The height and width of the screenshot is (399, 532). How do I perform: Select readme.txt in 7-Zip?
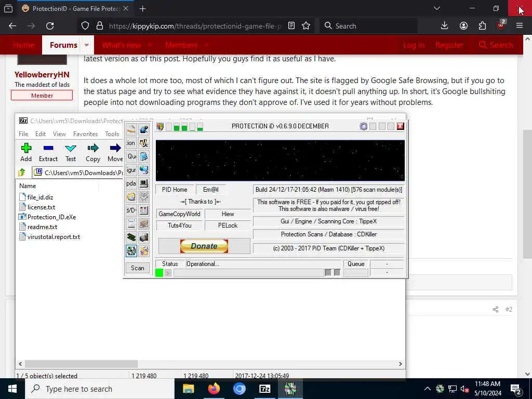[x=38, y=227]
